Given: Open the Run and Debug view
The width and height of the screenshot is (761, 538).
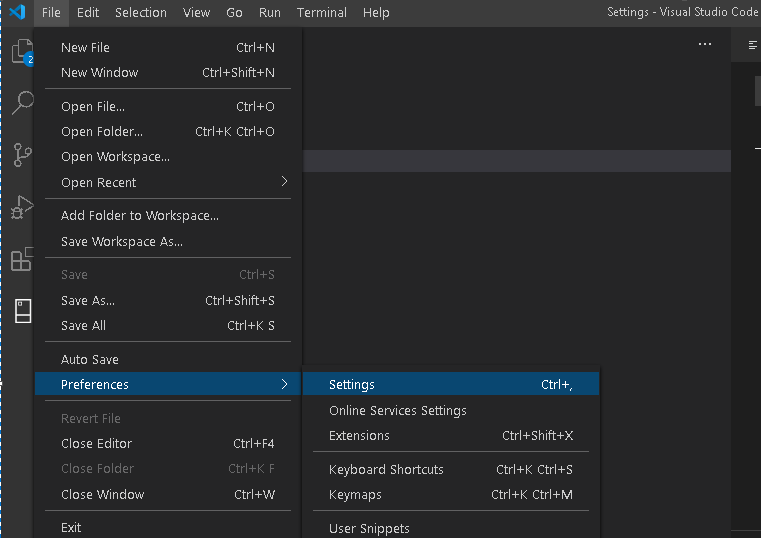Looking at the screenshot, I should (x=21, y=207).
